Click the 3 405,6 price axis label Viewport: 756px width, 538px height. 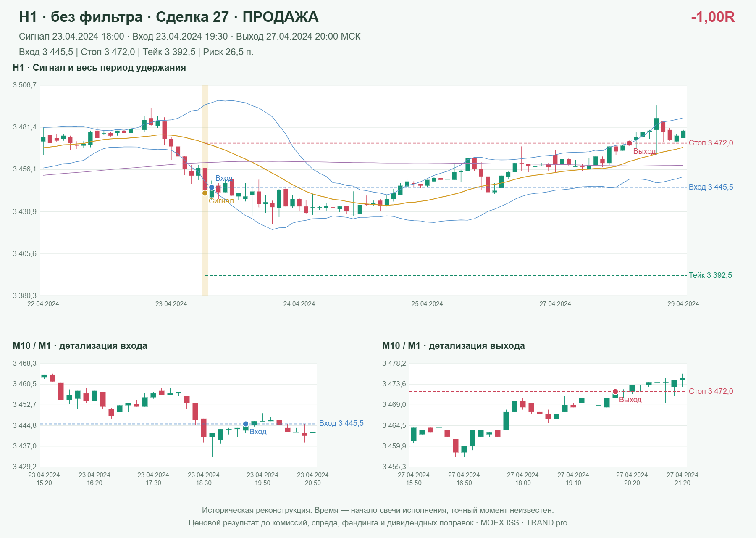(24, 254)
